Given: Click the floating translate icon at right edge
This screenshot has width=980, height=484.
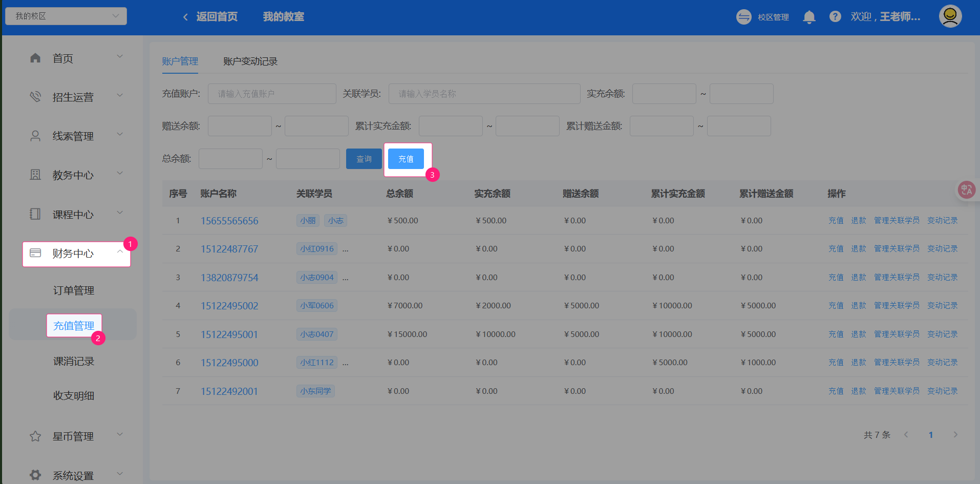Looking at the screenshot, I should (966, 190).
